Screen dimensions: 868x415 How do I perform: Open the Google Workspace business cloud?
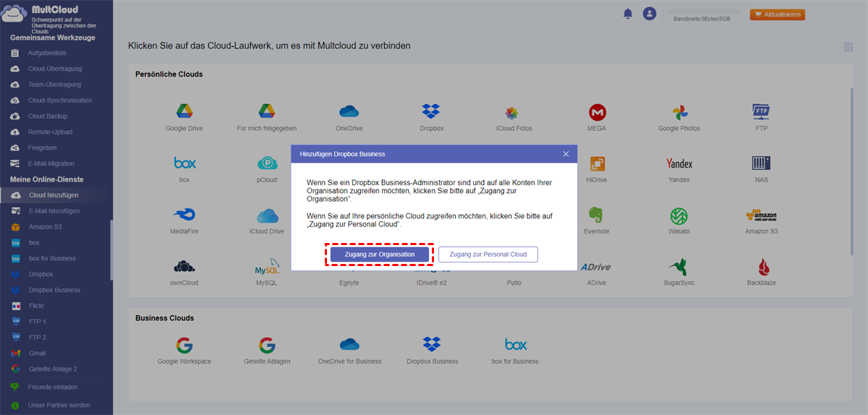click(x=184, y=345)
